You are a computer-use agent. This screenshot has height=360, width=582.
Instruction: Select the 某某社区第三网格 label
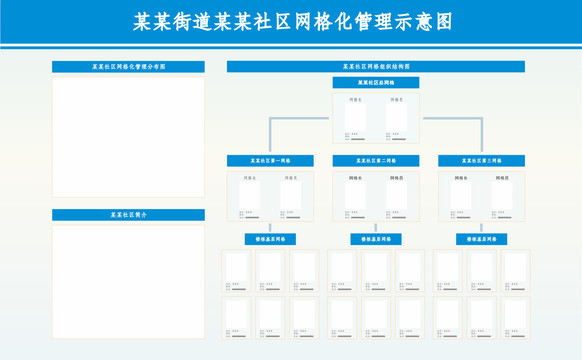pos(481,161)
